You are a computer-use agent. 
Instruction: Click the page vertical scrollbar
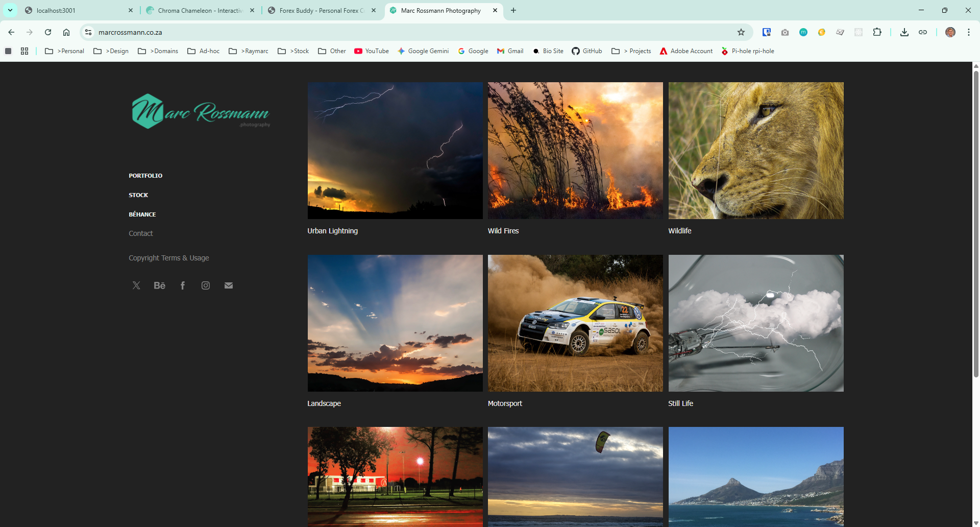976,225
